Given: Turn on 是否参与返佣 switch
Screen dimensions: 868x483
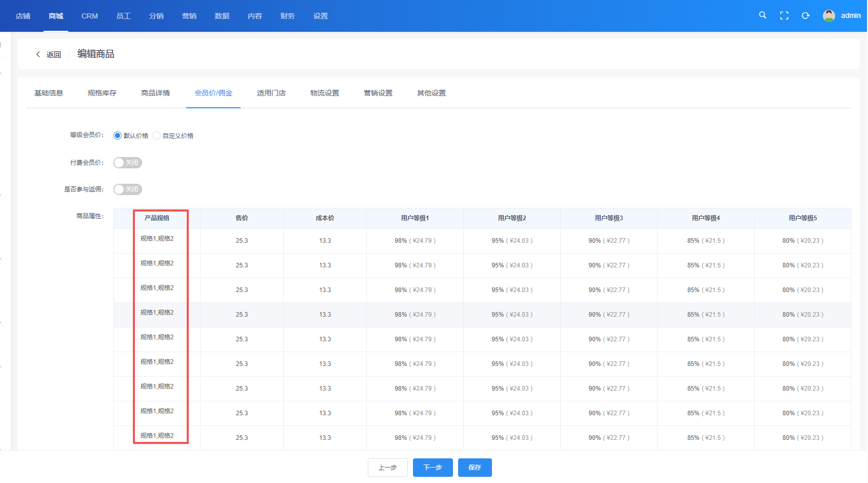Looking at the screenshot, I should tap(127, 189).
